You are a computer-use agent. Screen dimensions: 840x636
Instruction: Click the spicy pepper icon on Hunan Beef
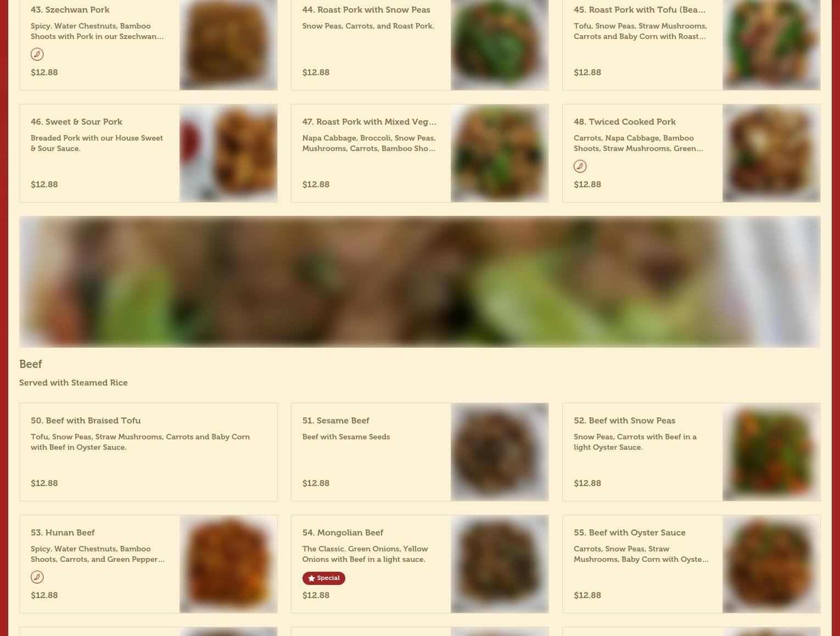(x=37, y=577)
